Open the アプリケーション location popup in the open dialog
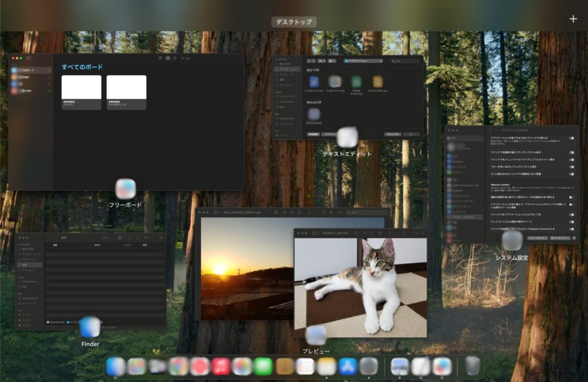 363,61
